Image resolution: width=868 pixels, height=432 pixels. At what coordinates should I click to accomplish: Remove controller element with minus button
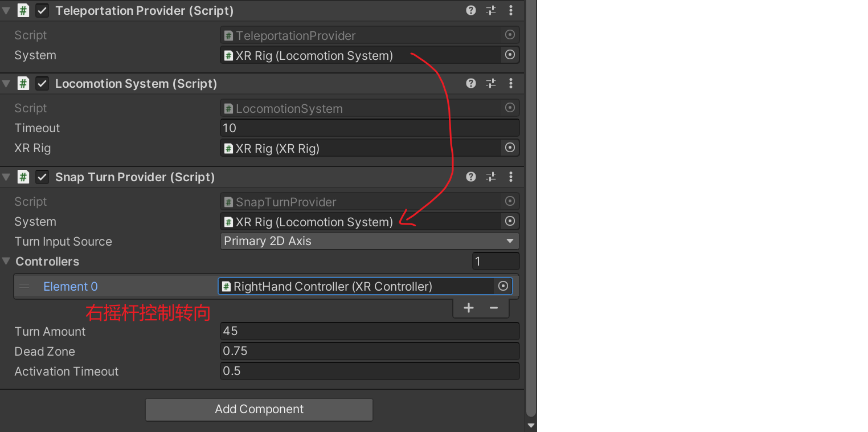[494, 308]
